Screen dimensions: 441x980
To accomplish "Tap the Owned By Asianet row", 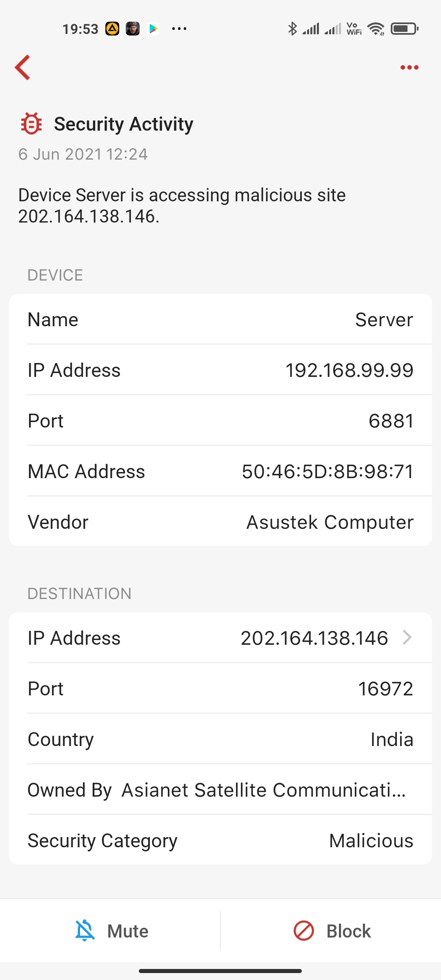I will (x=220, y=790).
